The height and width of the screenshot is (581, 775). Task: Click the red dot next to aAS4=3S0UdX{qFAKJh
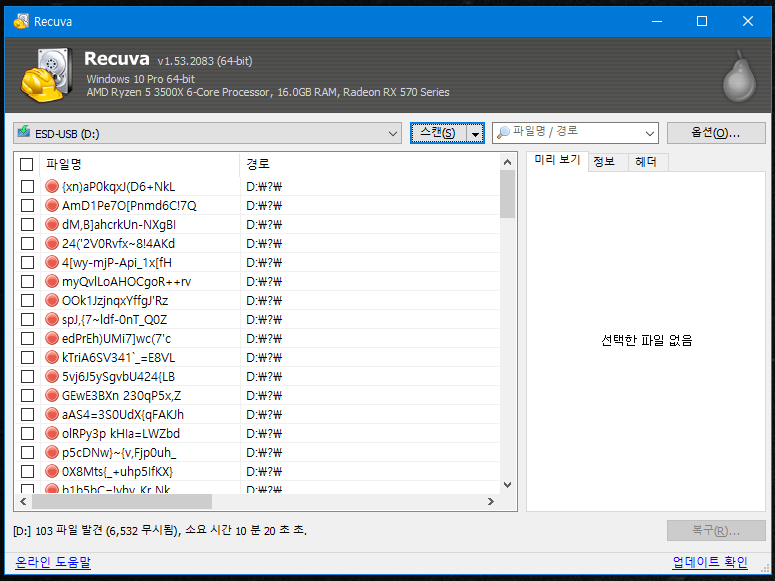coord(52,414)
